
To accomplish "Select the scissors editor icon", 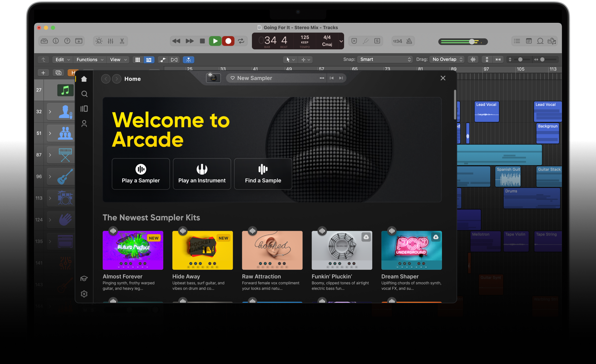I will (122, 41).
